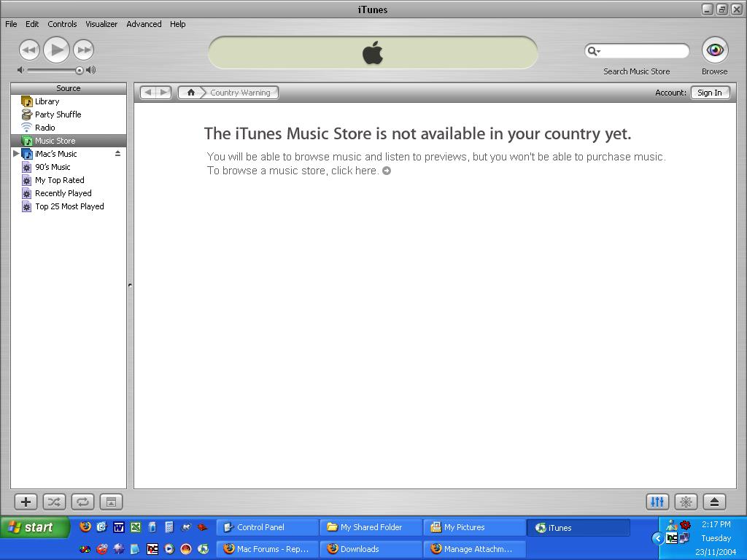Launch iTunes from Quick Launch
Image resolution: width=747 pixels, height=560 pixels.
[x=203, y=549]
